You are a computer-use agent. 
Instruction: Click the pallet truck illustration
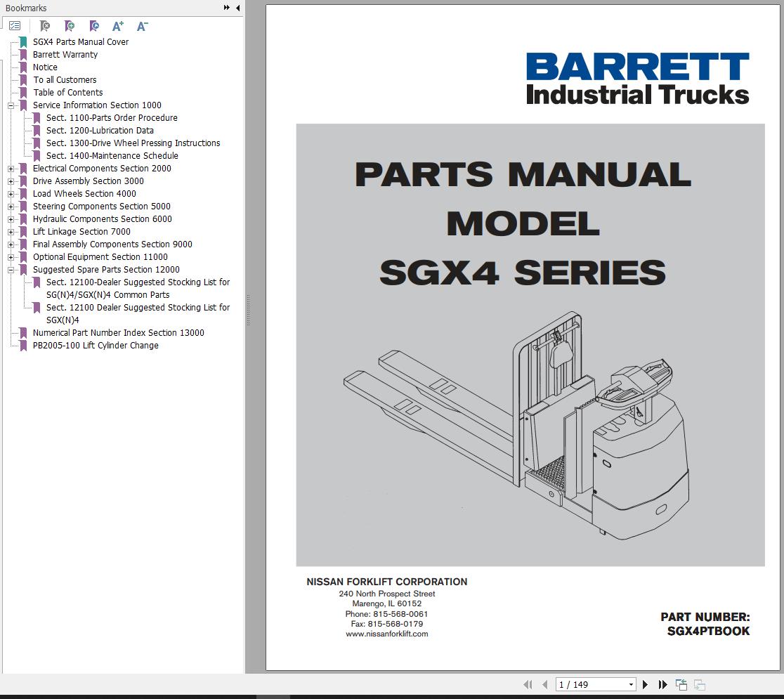(x=517, y=426)
